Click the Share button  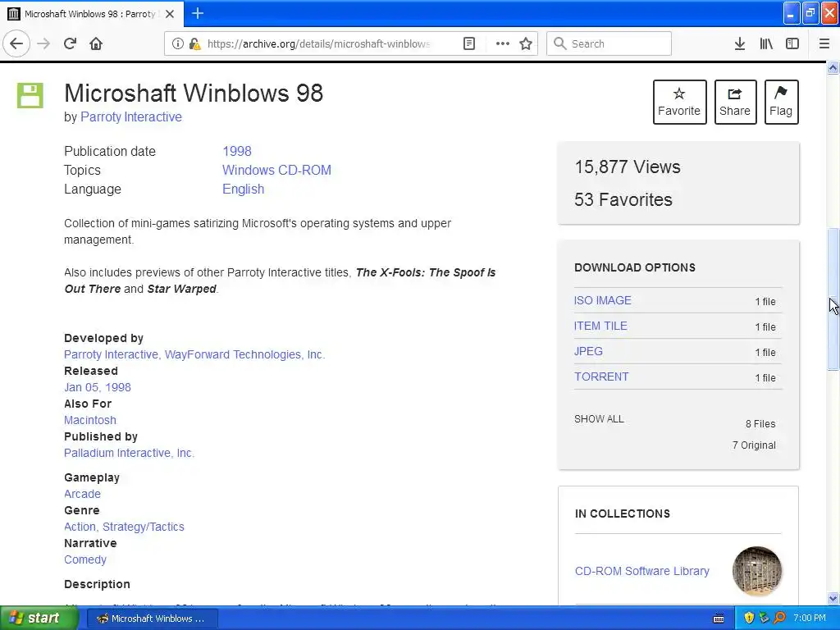click(735, 102)
